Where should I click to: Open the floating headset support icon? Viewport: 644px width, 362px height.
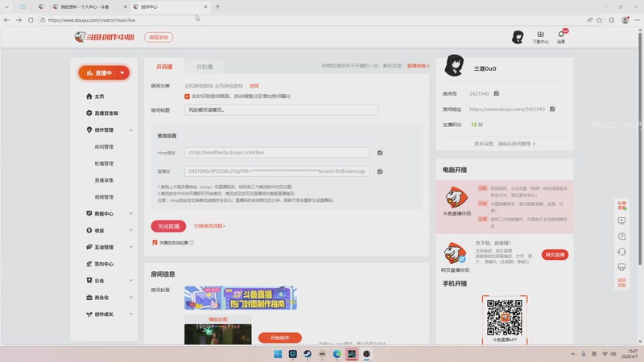click(621, 252)
